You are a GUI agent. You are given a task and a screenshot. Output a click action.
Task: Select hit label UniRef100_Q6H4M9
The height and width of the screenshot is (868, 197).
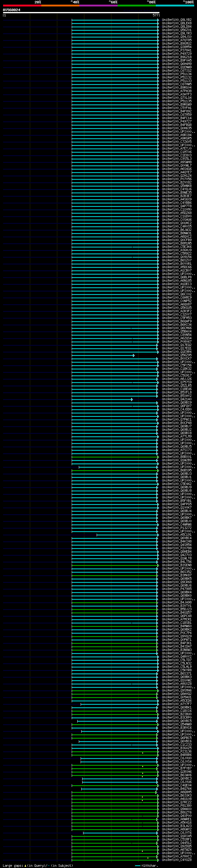tap(176, 64)
